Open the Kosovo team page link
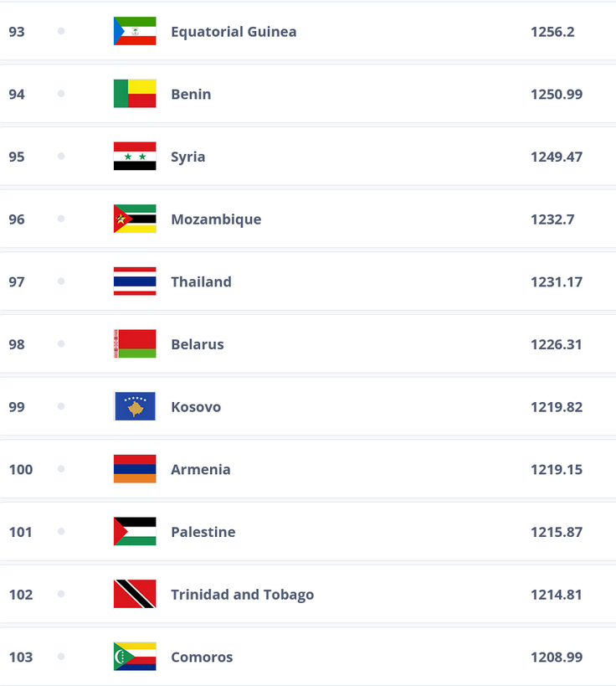Viewport: 616px width, 686px height. coord(196,407)
